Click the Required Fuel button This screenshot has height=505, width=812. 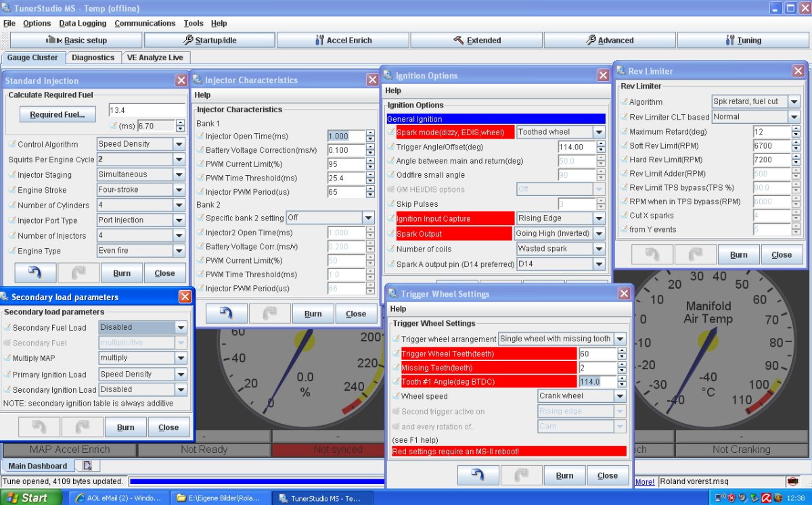point(58,114)
